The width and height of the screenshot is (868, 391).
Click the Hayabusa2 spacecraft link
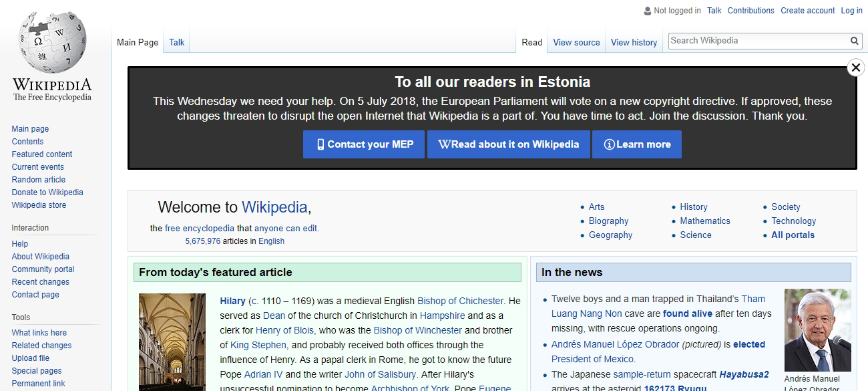pyautogui.click(x=744, y=375)
